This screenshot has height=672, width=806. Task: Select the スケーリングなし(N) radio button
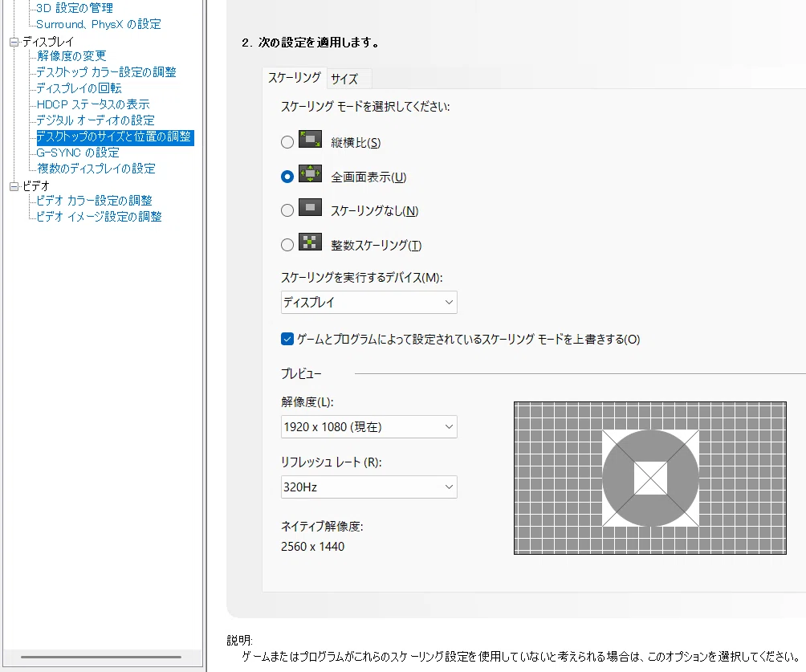pyautogui.click(x=287, y=210)
